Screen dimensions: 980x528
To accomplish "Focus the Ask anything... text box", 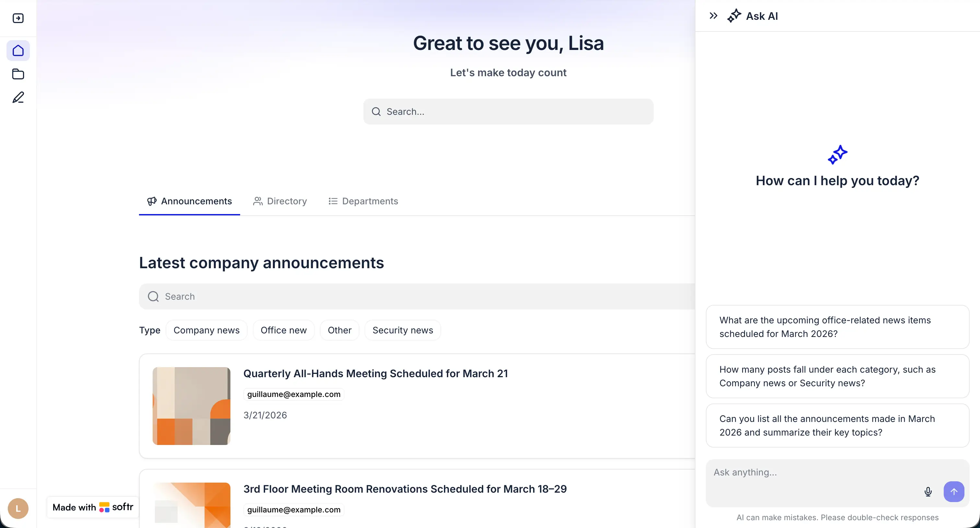I will point(837,483).
